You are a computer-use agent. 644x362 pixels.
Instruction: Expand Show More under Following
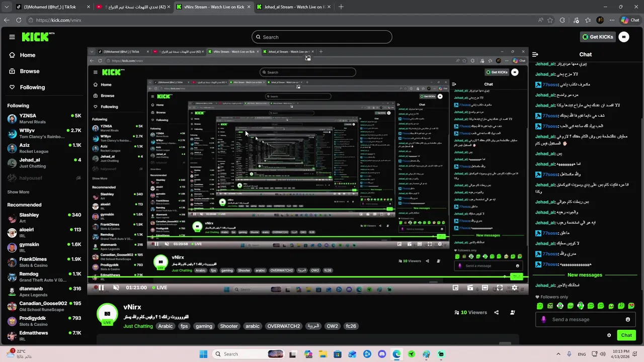click(x=18, y=192)
